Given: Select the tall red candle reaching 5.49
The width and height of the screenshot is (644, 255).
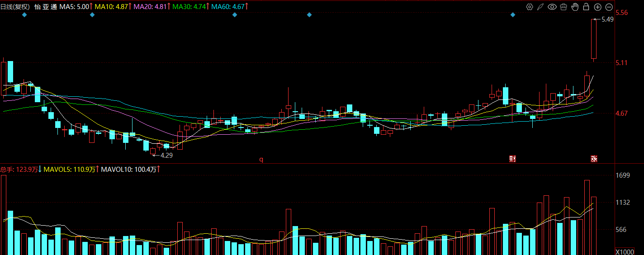Looking at the screenshot, I should point(594,39).
